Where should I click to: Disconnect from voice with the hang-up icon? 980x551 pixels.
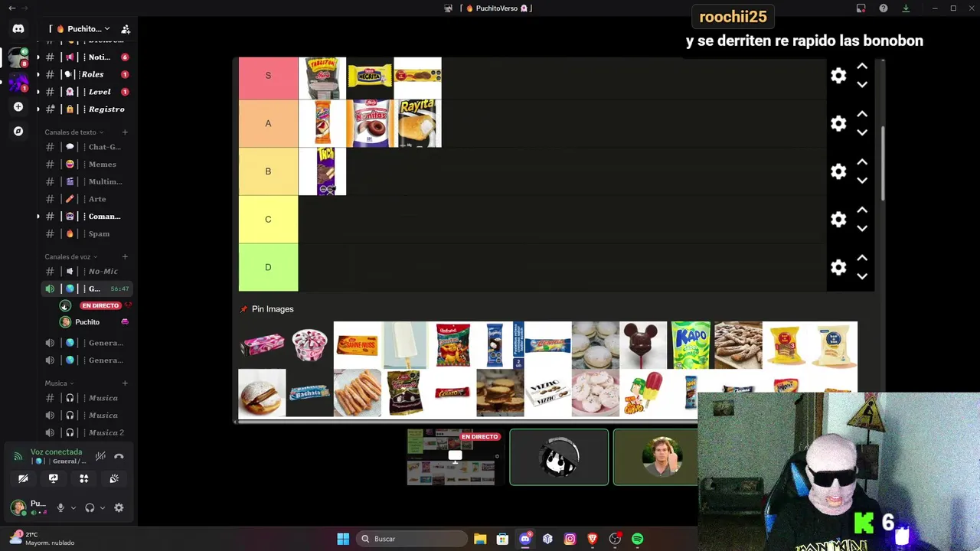[119, 456]
